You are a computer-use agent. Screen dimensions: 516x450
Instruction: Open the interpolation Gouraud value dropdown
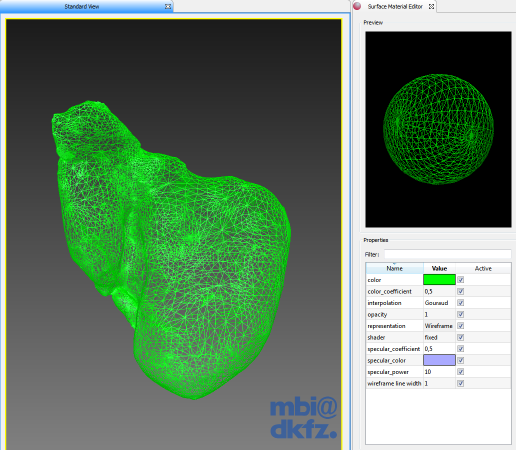click(x=439, y=303)
